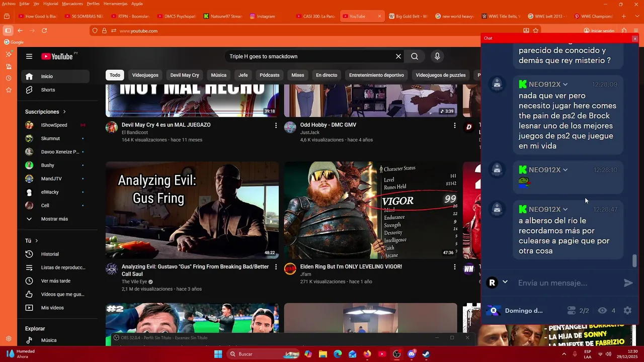Viewport: 644px width, 362px height.
Task: Expand NEO912X dropdown at 12:28:47
Action: click(565, 209)
